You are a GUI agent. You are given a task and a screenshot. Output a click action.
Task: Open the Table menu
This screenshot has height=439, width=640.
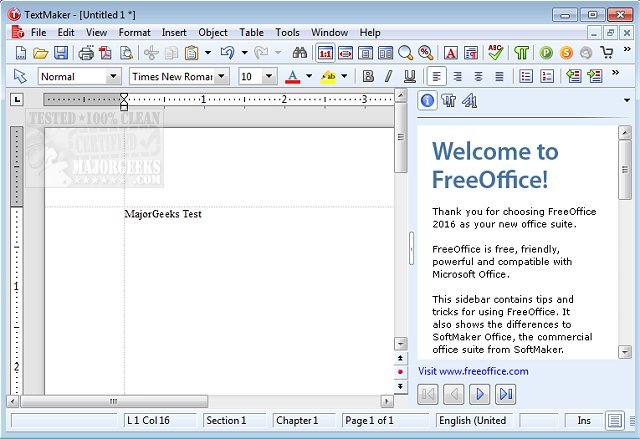[251, 32]
